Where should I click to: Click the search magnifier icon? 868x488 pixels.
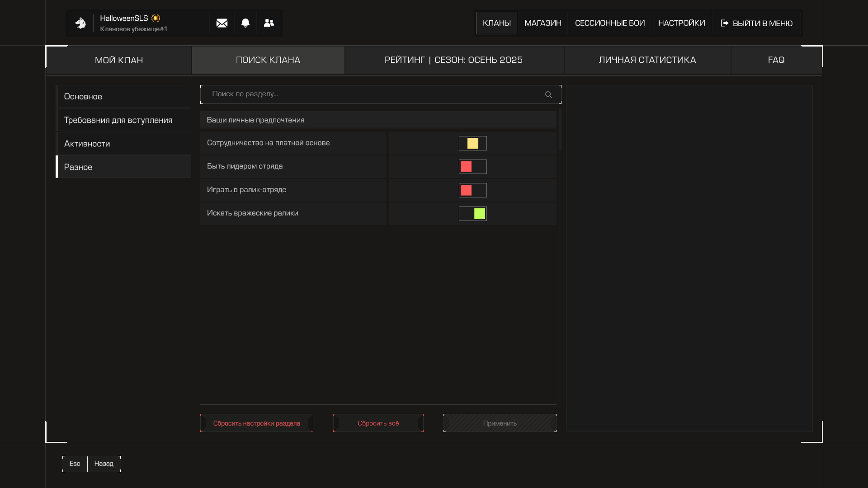click(x=548, y=95)
